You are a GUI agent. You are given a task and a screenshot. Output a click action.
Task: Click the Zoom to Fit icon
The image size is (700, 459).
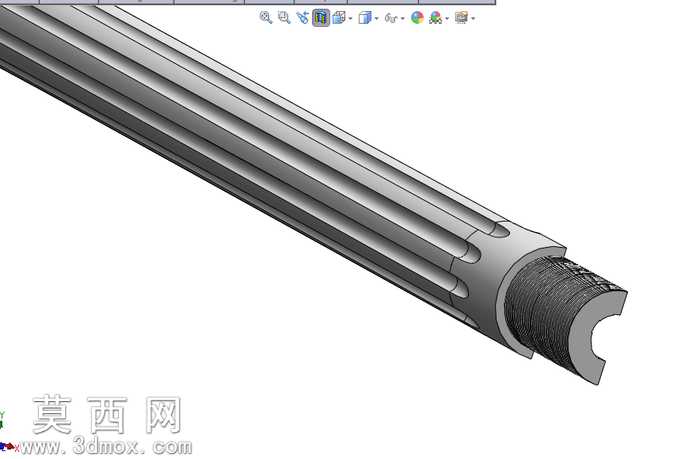(x=266, y=18)
